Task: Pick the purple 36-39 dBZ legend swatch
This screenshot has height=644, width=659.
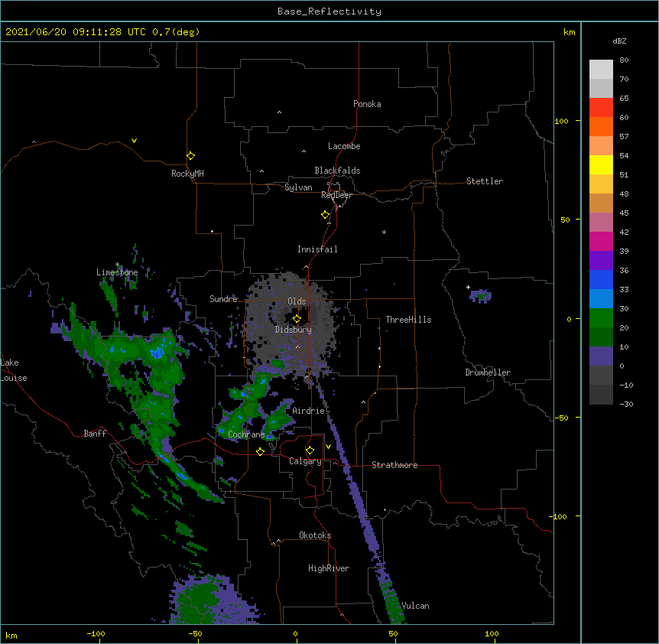Action: (x=601, y=261)
